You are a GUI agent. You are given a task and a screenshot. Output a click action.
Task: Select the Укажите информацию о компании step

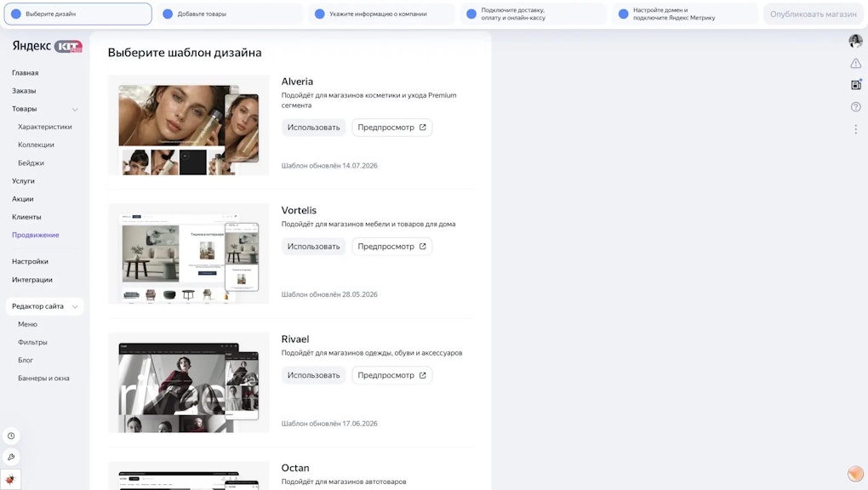382,14
